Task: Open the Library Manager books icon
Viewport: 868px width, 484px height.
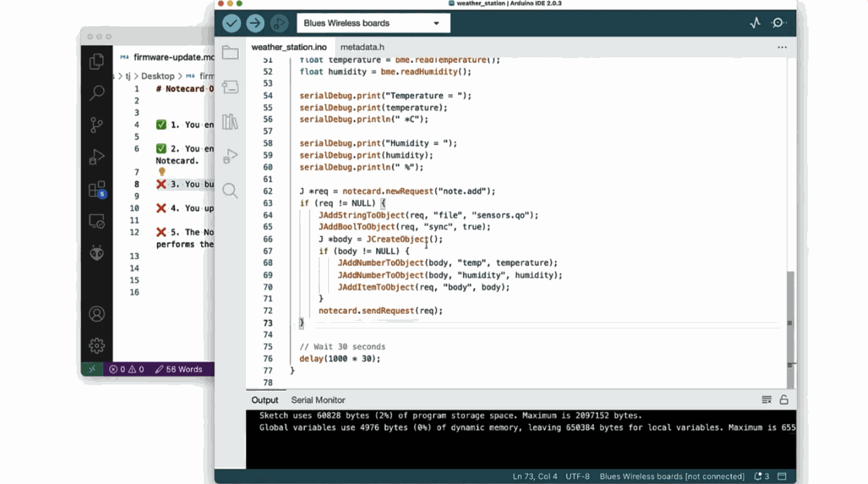Action: tap(230, 122)
